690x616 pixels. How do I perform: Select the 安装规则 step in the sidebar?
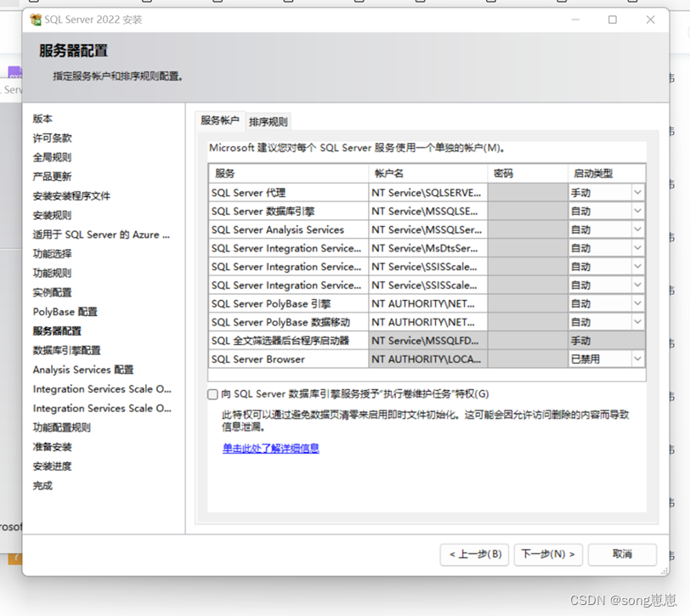[52, 215]
